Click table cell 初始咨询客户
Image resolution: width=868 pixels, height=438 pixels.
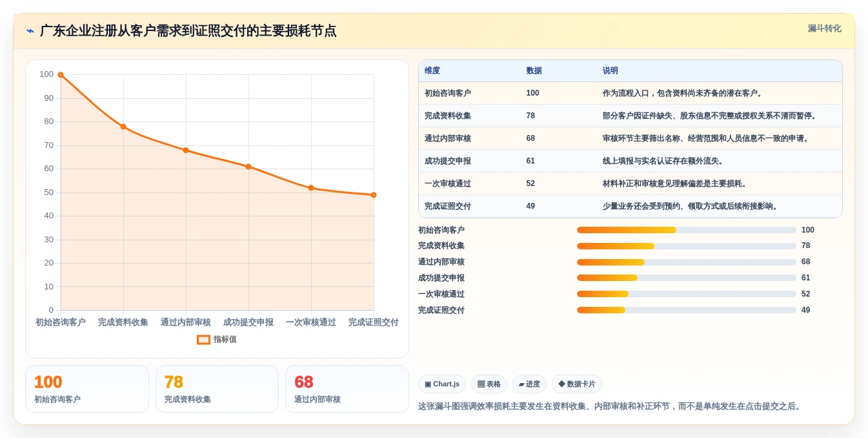[x=448, y=93]
